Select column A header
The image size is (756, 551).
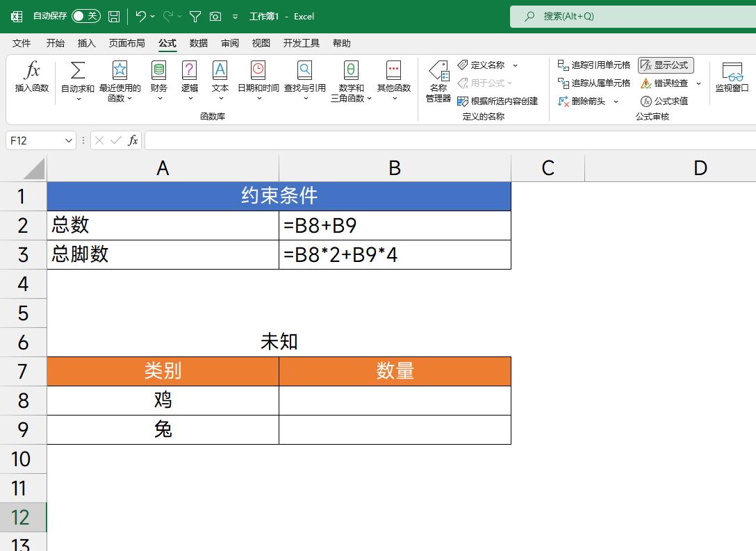[163, 168]
